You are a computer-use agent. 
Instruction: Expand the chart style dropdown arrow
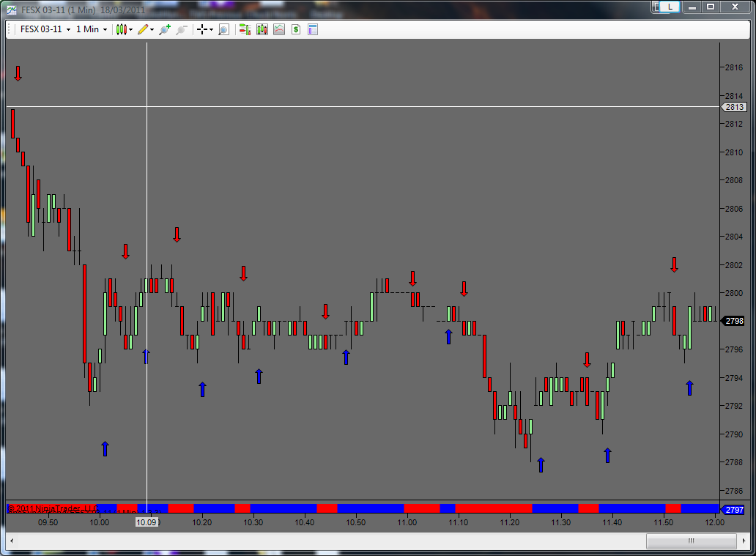[130, 30]
